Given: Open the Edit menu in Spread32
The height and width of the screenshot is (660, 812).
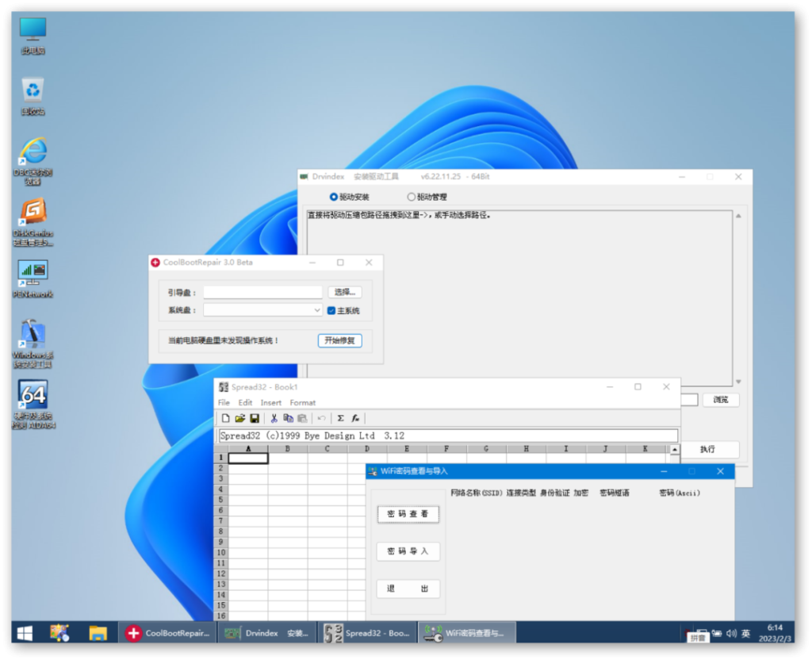Looking at the screenshot, I should 245,402.
